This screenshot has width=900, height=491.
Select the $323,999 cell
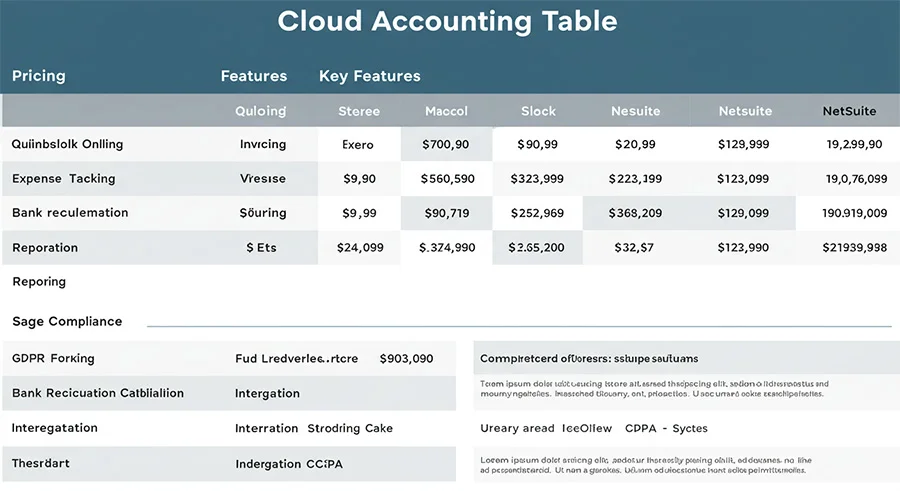pos(537,179)
